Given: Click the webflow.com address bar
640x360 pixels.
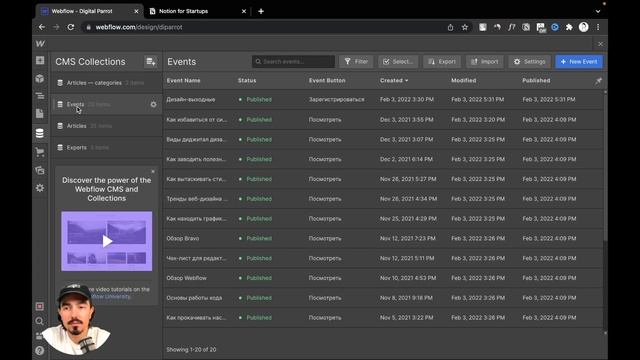Looking at the screenshot, I should [261, 27].
